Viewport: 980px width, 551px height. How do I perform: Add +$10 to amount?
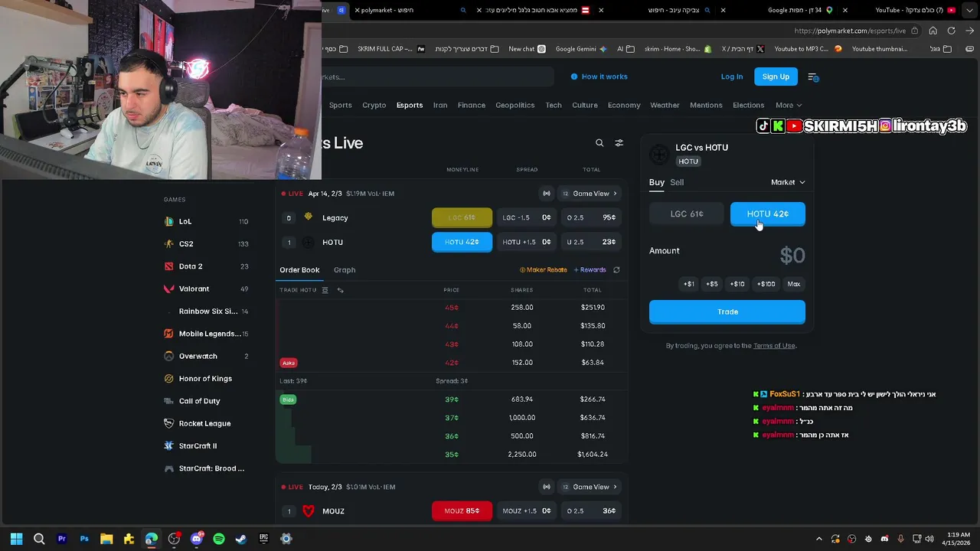tap(737, 284)
